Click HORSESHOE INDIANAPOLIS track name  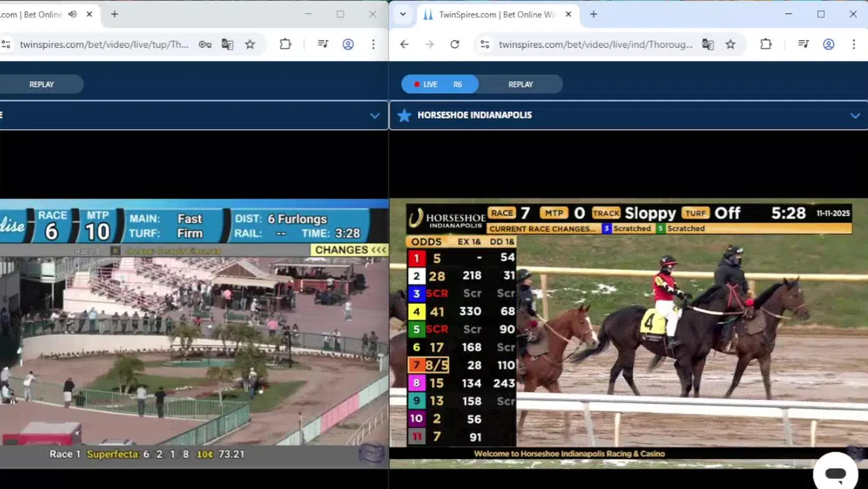(475, 115)
